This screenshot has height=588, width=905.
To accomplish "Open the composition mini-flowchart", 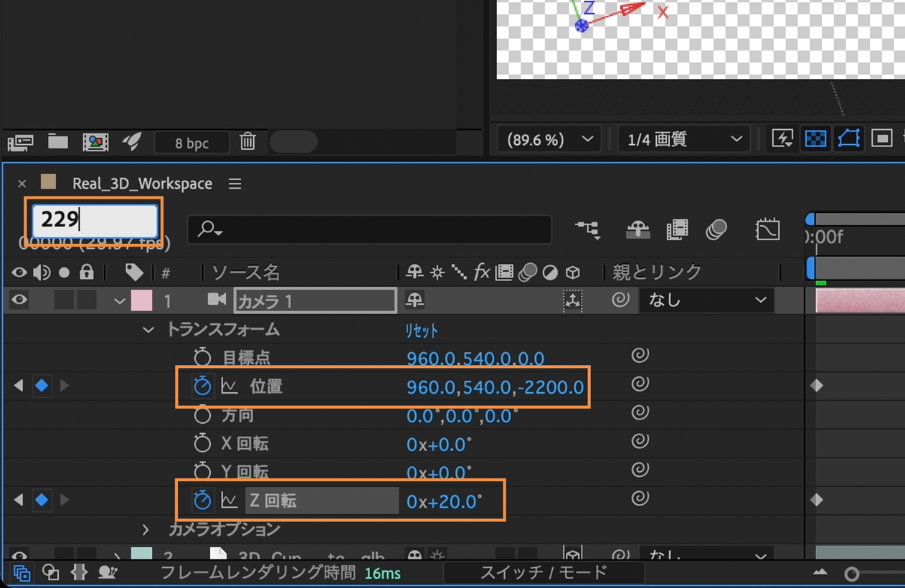I will pos(588,229).
